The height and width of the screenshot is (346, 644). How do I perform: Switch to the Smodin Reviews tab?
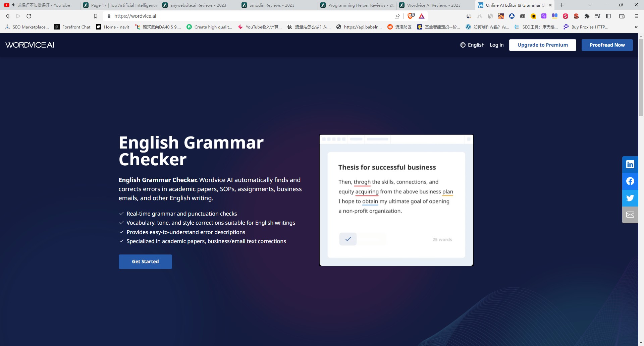(272, 5)
